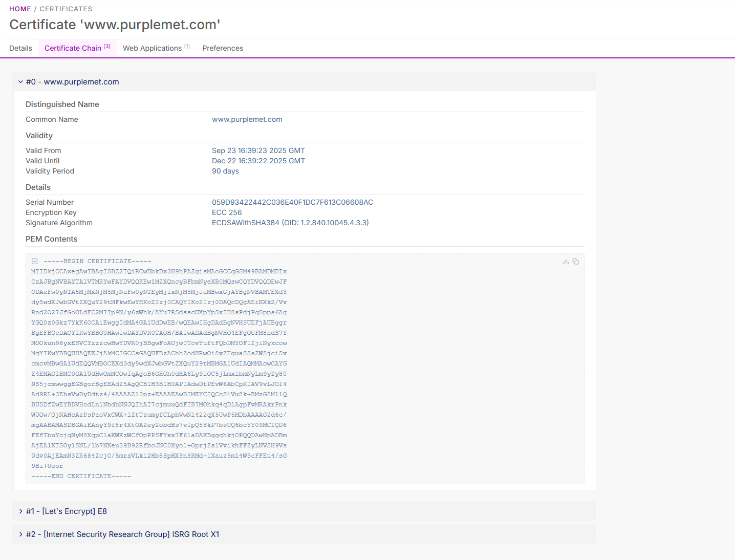Click the Common Name value www.purplemet.com
Image resolution: width=735 pixels, height=560 pixels.
coord(247,119)
